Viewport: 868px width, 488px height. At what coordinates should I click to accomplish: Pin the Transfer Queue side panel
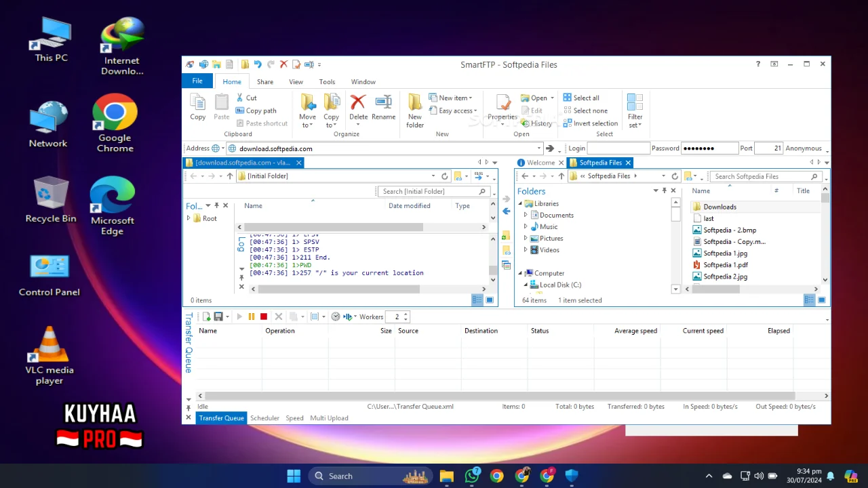[189, 408]
